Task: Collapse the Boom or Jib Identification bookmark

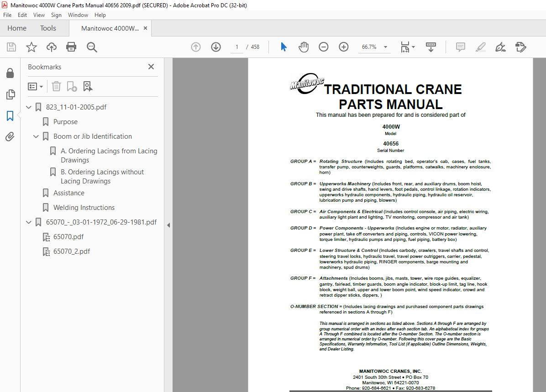Action: [36, 136]
